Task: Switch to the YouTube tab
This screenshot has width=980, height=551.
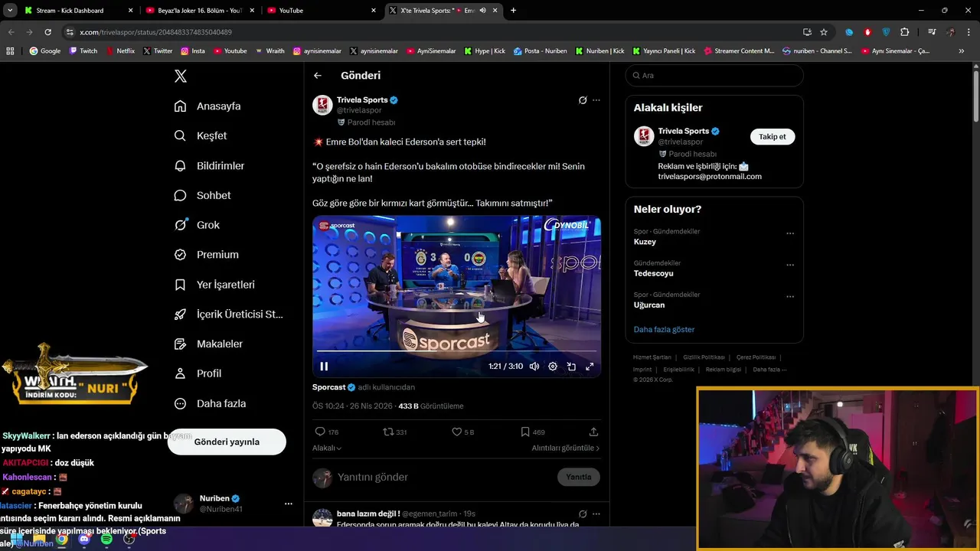Action: click(322, 11)
